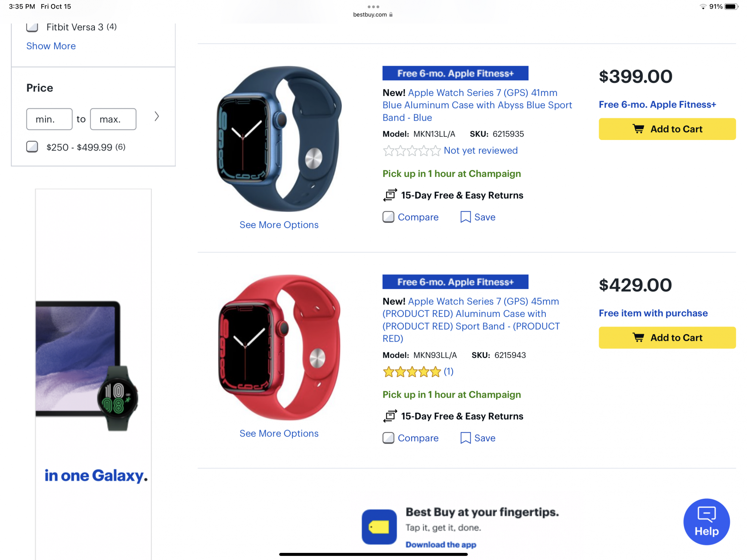Tap the five-star rating on the red watch
The image size is (747, 560).
click(412, 372)
